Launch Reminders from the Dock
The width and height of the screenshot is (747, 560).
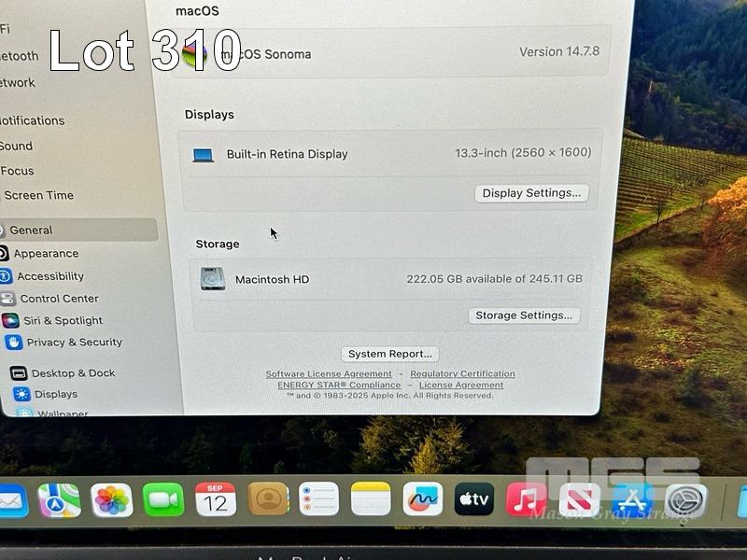coord(318,500)
